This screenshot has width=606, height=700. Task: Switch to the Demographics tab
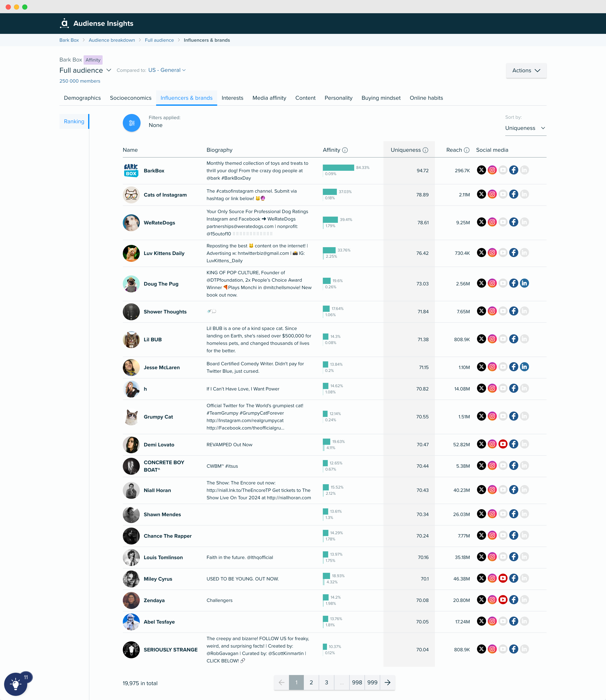tap(82, 98)
